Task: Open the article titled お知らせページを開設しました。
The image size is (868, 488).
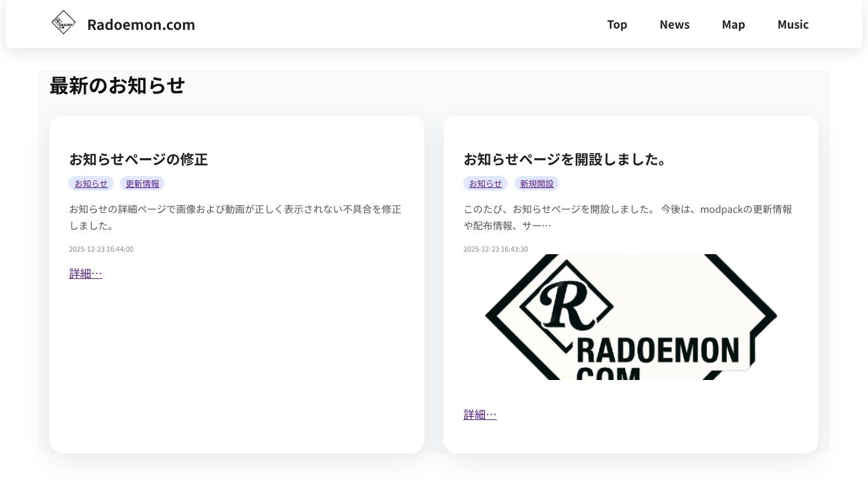Action: [x=566, y=159]
